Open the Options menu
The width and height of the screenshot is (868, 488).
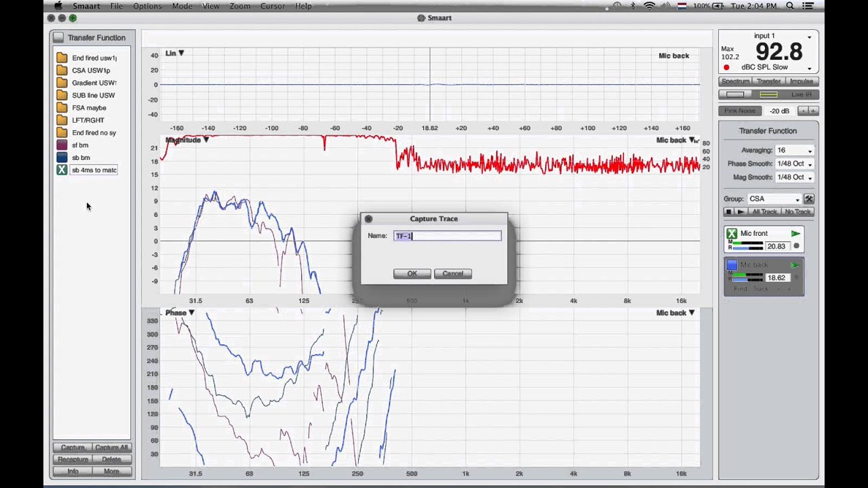(147, 5)
